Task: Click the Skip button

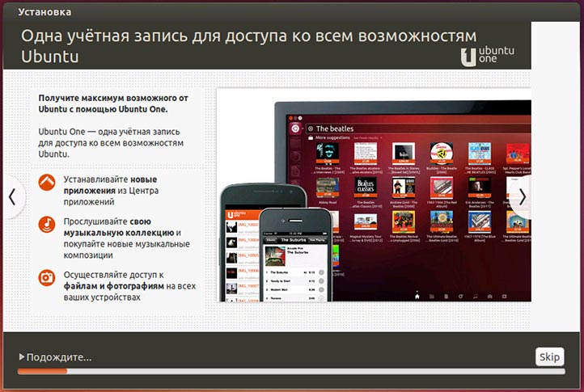Action: coord(549,356)
